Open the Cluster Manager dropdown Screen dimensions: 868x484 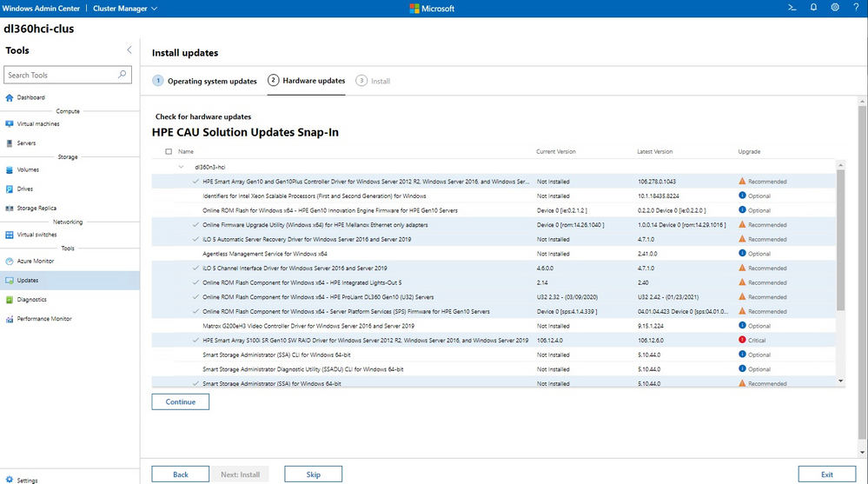(126, 8)
